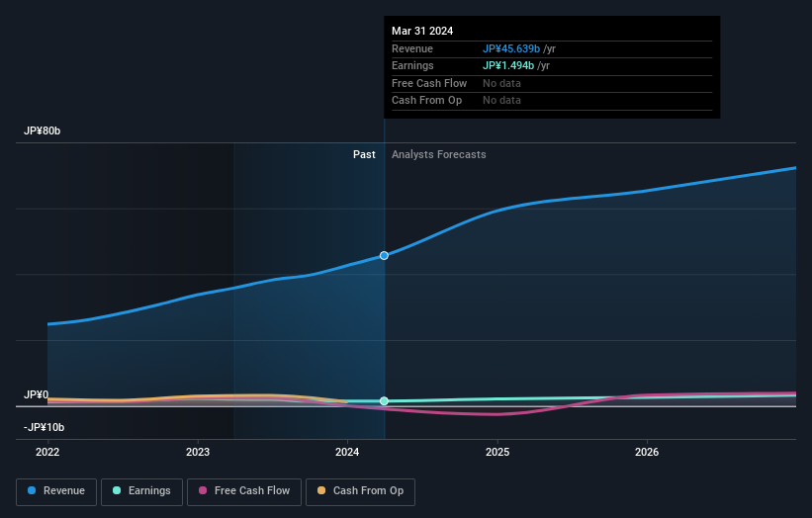The width and height of the screenshot is (812, 518).
Task: Toggle the Revenue legend button
Action: [x=56, y=491]
